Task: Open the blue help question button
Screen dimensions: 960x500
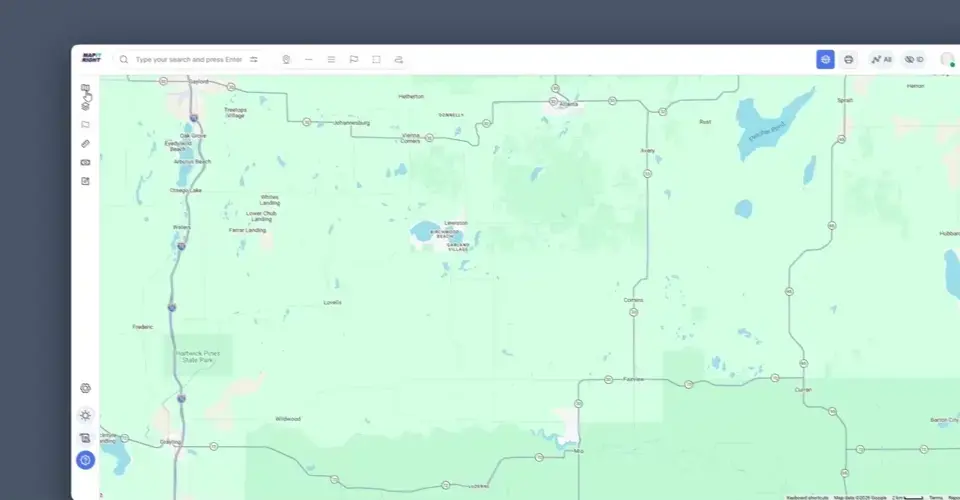Action: tap(85, 460)
